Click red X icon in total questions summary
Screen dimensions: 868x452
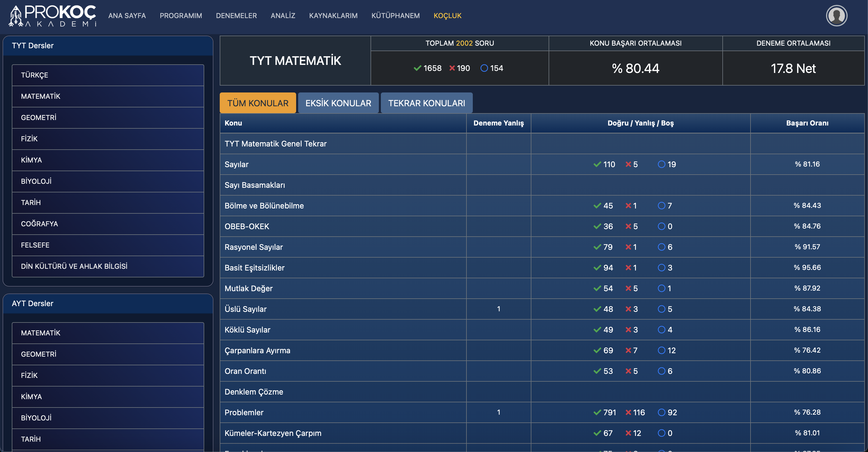(452, 68)
